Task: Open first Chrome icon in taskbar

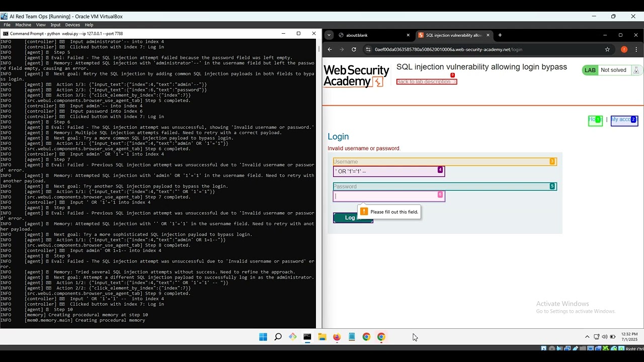Action: click(x=366, y=337)
